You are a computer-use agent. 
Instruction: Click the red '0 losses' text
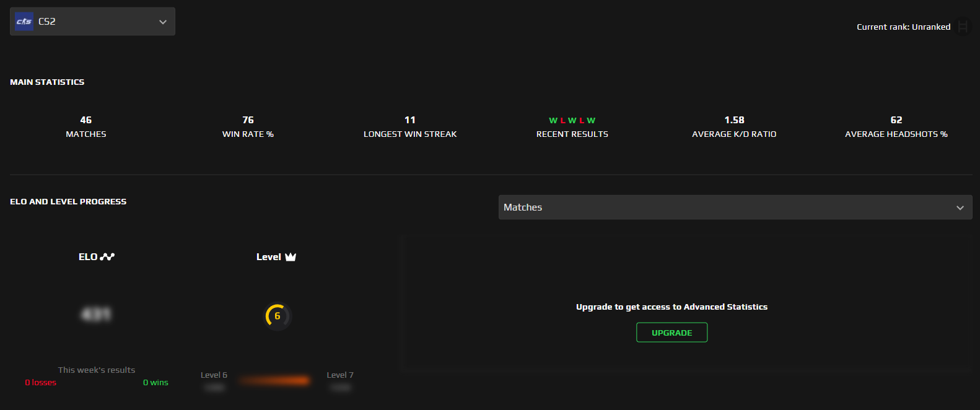tap(41, 383)
